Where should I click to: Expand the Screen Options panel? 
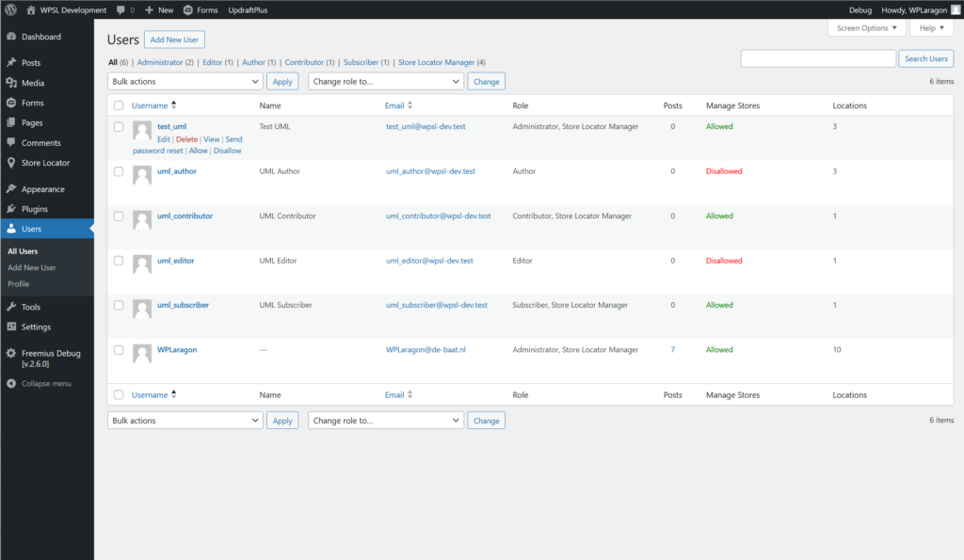pos(866,28)
